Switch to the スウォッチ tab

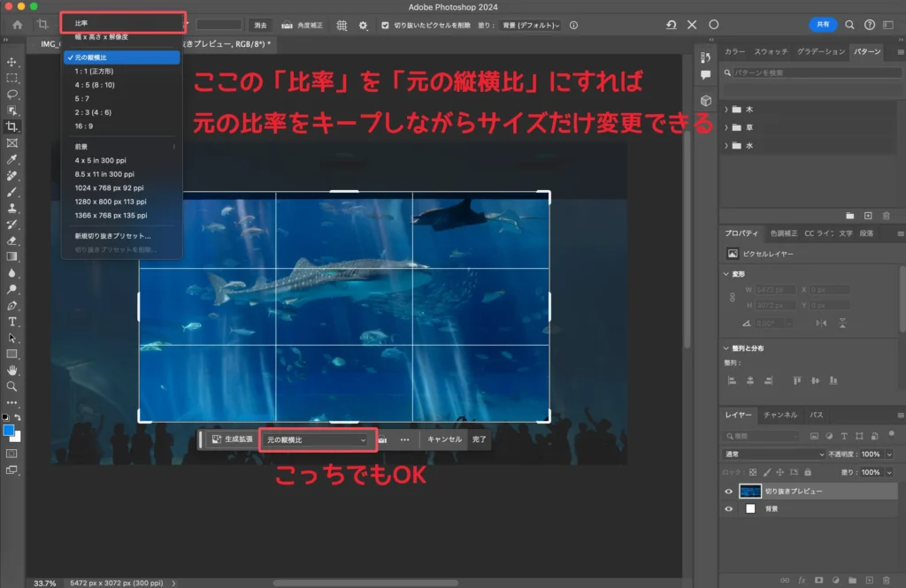tap(772, 52)
